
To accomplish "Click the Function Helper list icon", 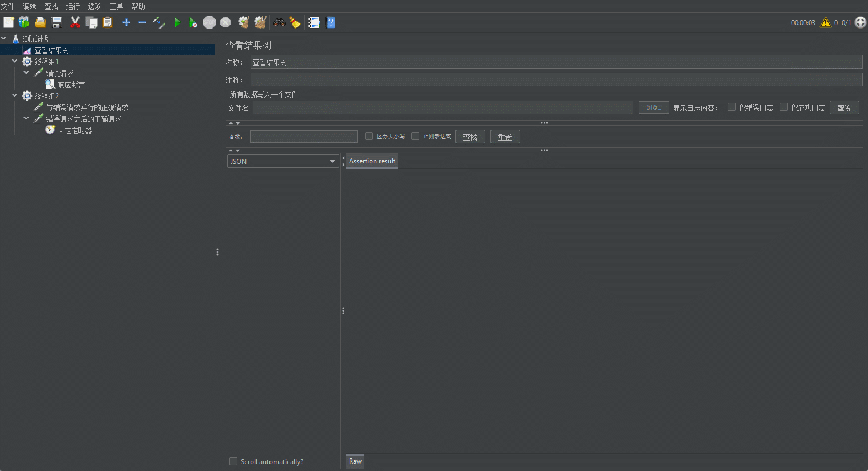I will point(314,23).
